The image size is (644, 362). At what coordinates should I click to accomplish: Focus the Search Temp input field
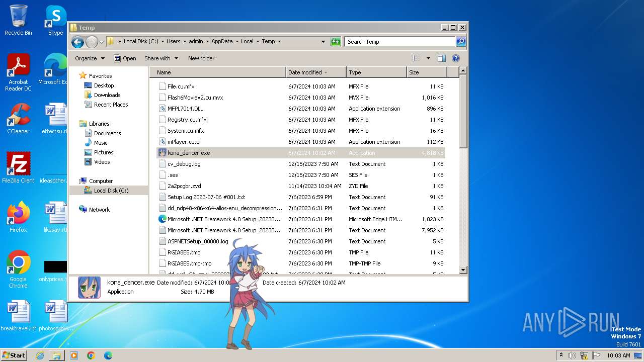[x=400, y=42]
